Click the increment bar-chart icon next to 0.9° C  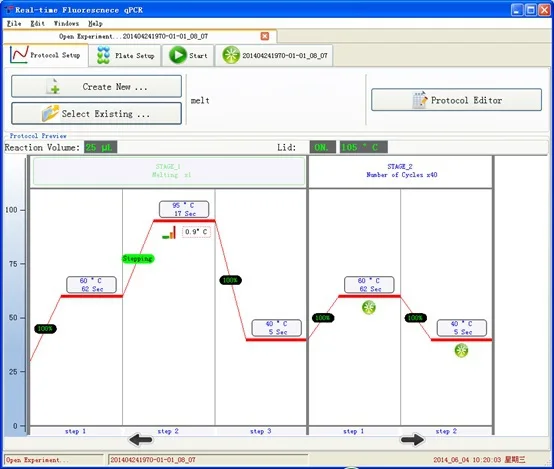coord(169,233)
